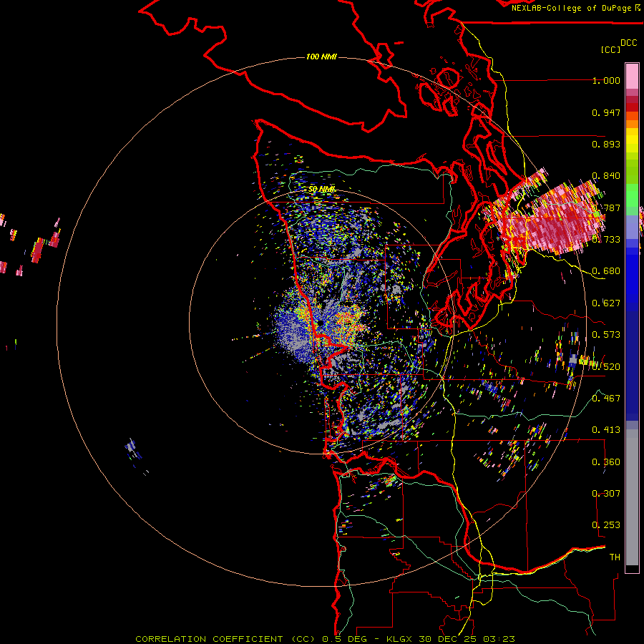Click the 0.5 DEG elevation text
Screen dimensions: 644x644
point(344,639)
